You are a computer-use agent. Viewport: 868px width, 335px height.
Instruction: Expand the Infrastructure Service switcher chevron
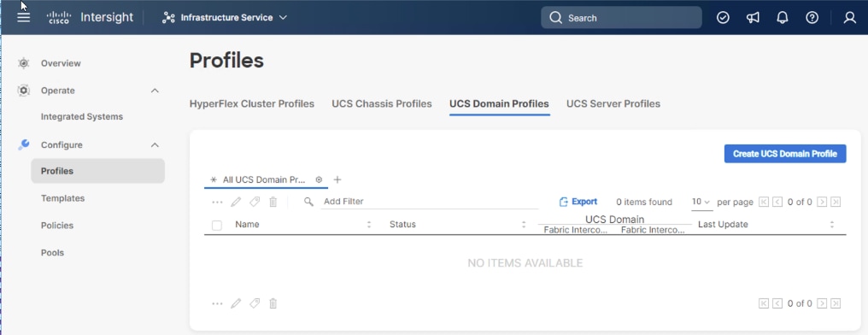click(x=283, y=18)
